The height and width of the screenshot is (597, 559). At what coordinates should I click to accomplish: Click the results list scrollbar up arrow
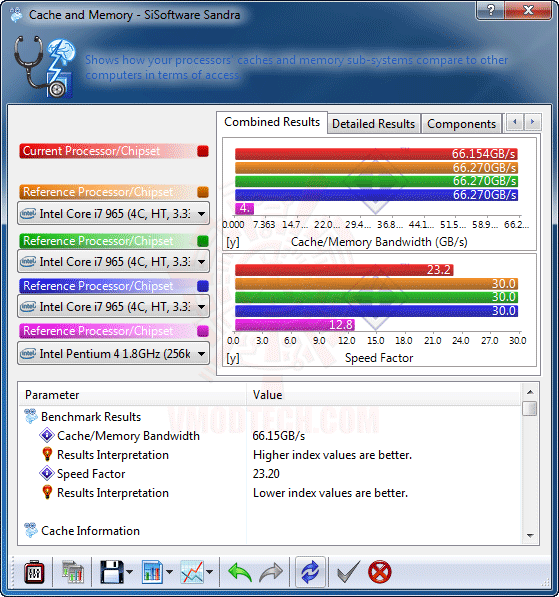coord(530,392)
